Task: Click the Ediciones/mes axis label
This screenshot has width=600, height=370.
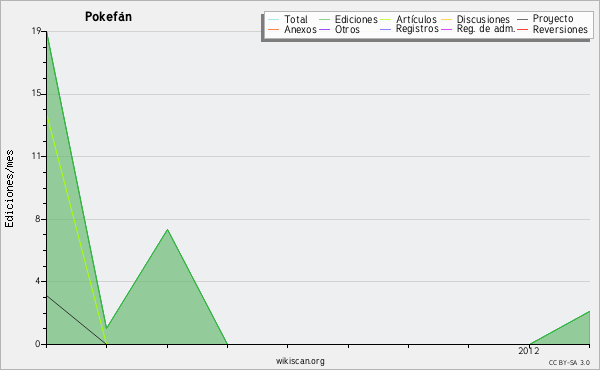Action: click(x=9, y=189)
